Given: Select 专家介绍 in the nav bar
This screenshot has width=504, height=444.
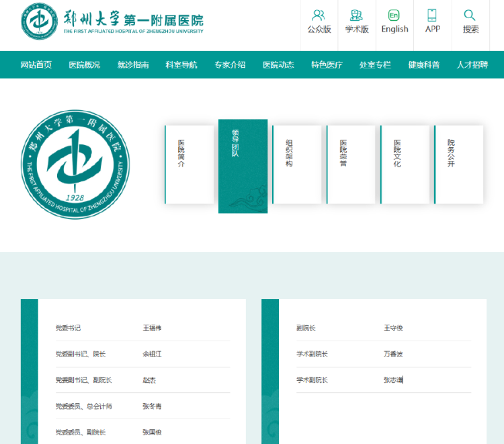Looking at the screenshot, I should (x=230, y=65).
